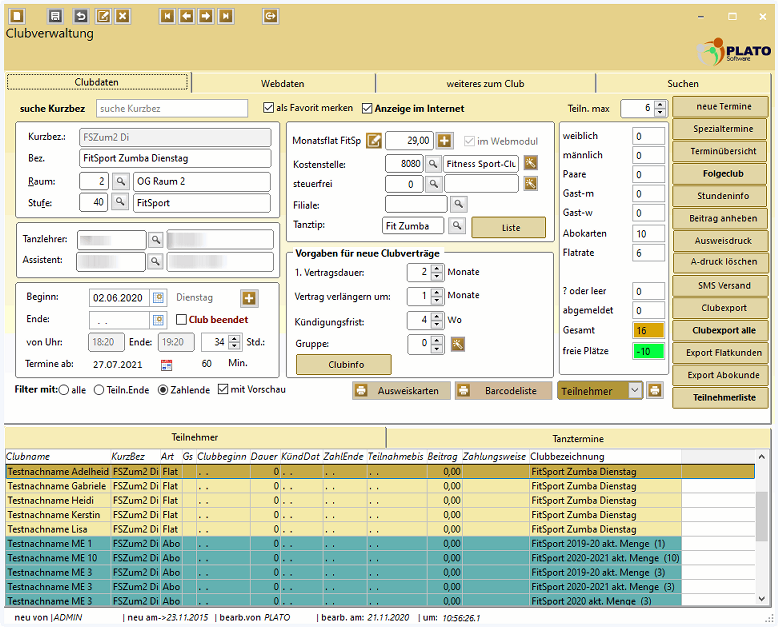Switch to Suchen tab

tap(683, 83)
